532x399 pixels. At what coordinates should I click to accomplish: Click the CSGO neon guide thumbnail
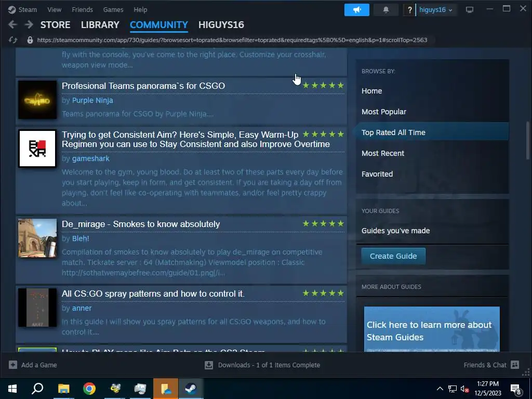(37, 100)
